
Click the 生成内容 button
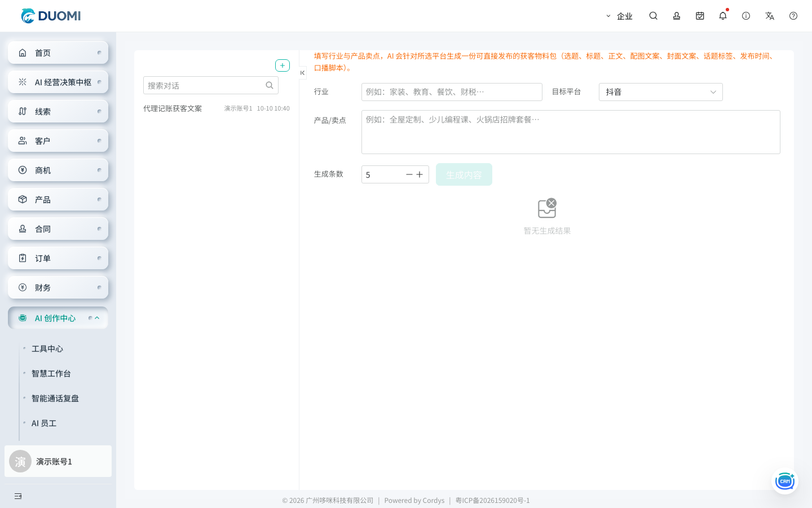pyautogui.click(x=464, y=174)
